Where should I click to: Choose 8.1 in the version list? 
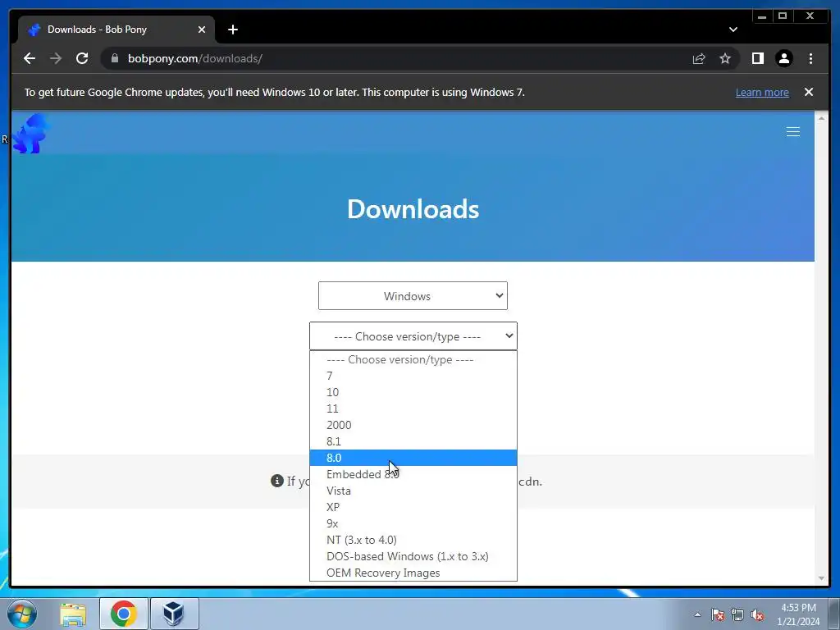click(x=413, y=441)
